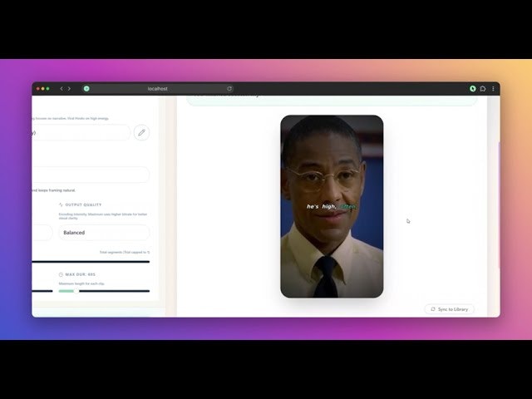Open the Balanced output quality dropdown
The image size is (532, 399).
[x=104, y=233]
